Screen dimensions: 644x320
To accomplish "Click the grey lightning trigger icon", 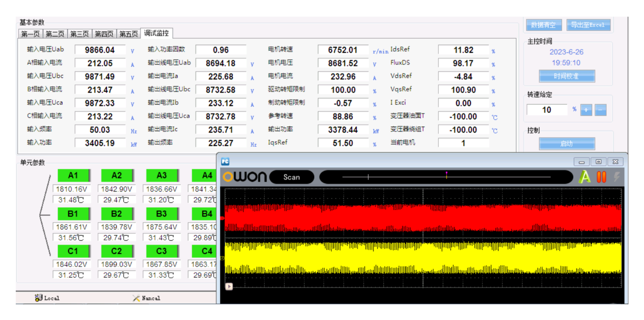I will [x=616, y=177].
